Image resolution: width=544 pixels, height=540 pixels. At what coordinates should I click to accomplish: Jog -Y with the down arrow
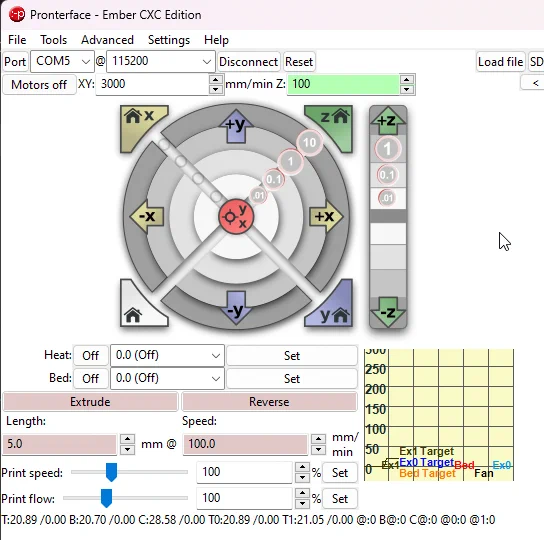click(236, 308)
